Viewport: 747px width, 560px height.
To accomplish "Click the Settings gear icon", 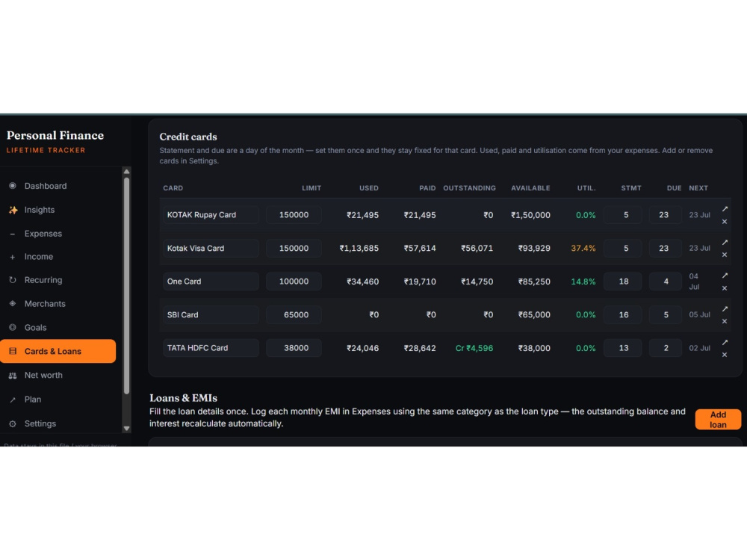I will click(13, 423).
